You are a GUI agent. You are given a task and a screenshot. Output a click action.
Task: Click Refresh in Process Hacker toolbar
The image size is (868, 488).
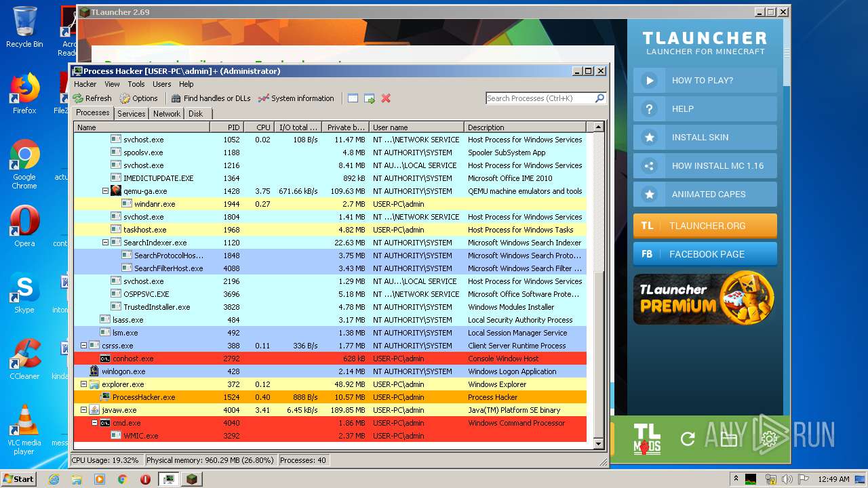(93, 98)
